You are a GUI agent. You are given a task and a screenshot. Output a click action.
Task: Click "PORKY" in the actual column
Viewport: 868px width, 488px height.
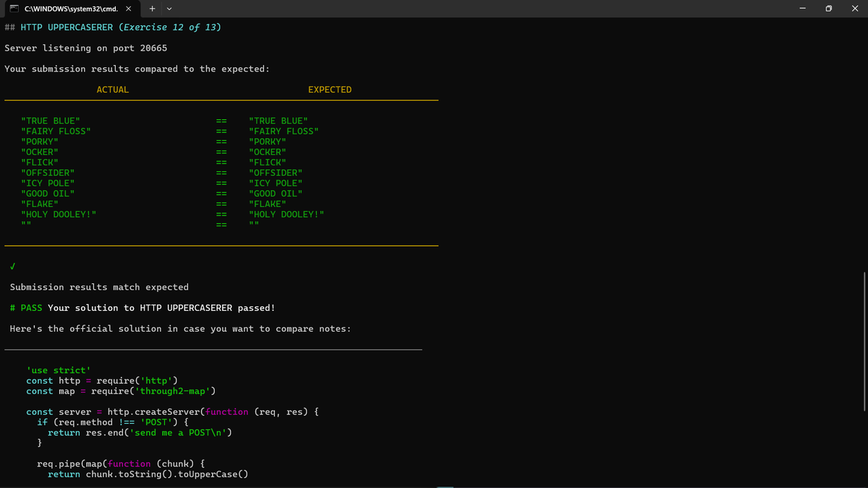40,142
